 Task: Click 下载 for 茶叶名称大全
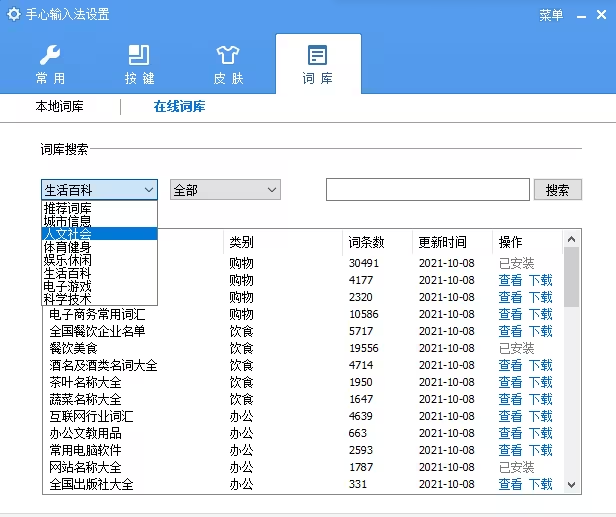click(540, 382)
